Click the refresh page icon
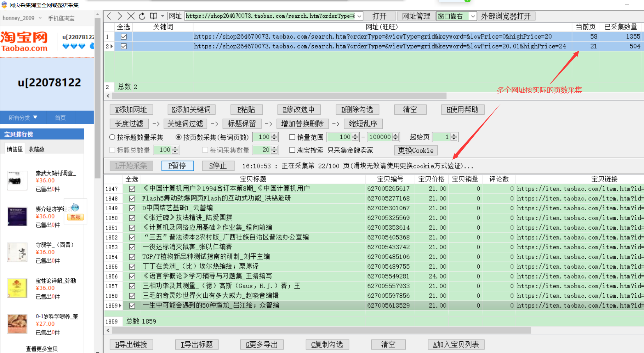 [x=142, y=16]
